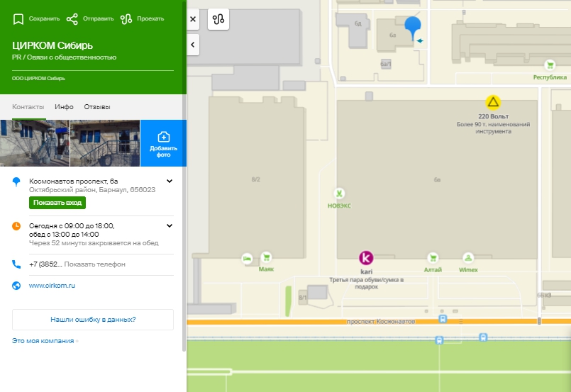
Task: Click the Wimex map marker
Action: click(x=468, y=258)
